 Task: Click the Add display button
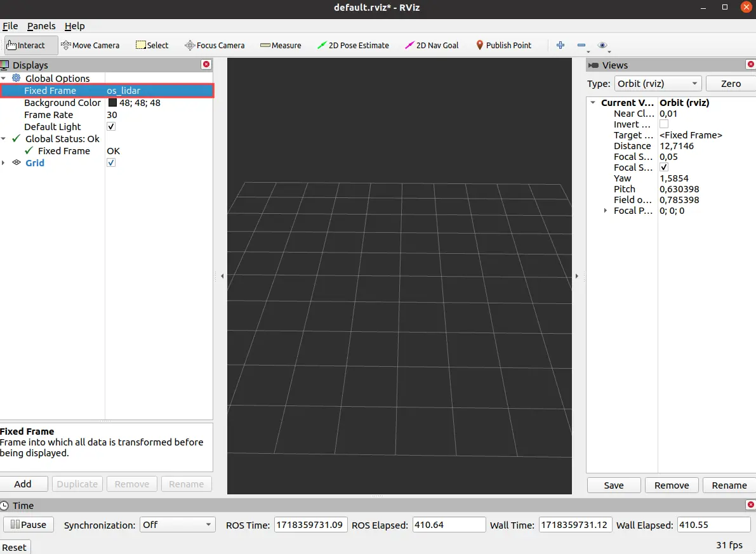(x=23, y=484)
